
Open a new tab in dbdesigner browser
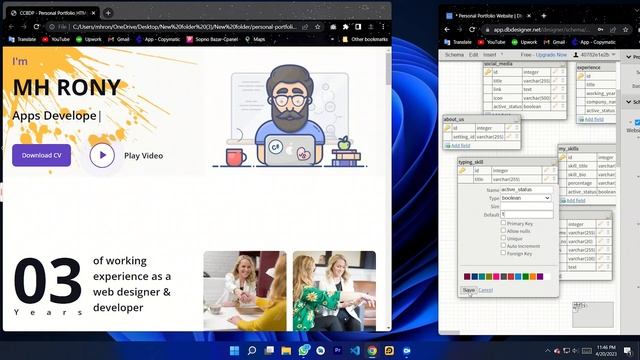pos(544,16)
